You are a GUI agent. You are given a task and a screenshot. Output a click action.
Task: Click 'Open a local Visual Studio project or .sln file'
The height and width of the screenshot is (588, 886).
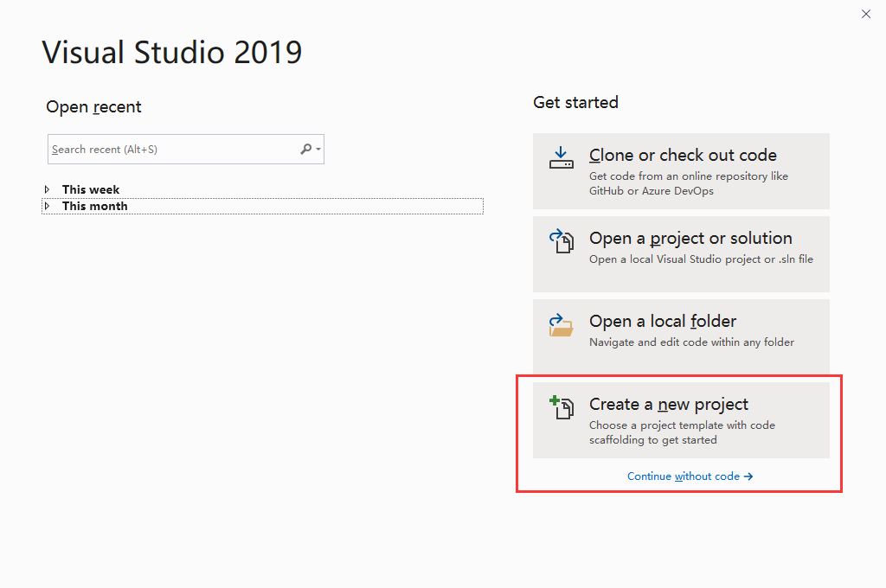701,259
